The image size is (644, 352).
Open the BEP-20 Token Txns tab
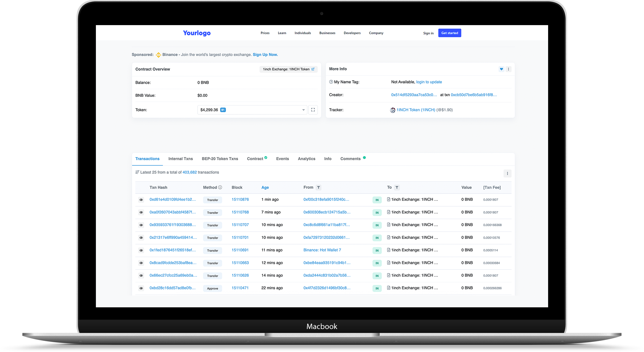220,159
